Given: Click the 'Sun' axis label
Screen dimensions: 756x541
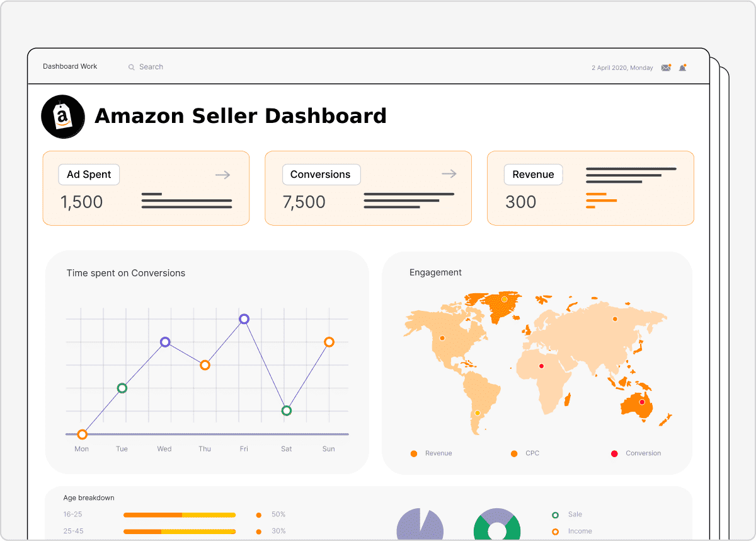Looking at the screenshot, I should point(329,449).
